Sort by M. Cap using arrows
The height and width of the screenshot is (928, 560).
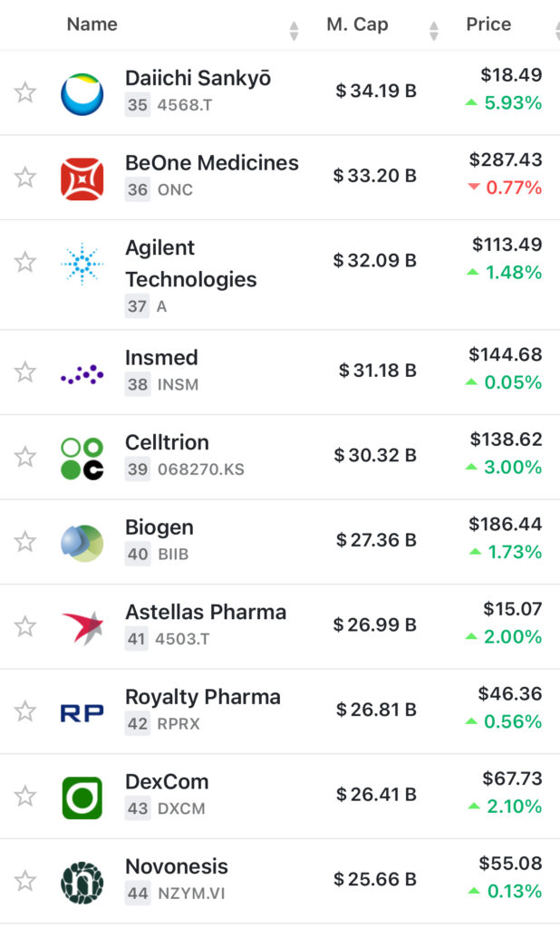point(433,31)
